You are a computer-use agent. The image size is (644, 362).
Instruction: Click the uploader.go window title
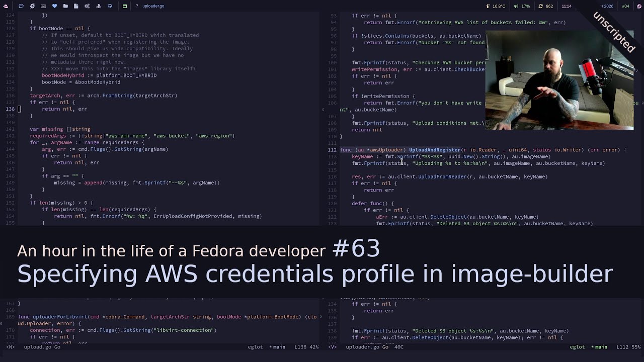pos(153,6)
